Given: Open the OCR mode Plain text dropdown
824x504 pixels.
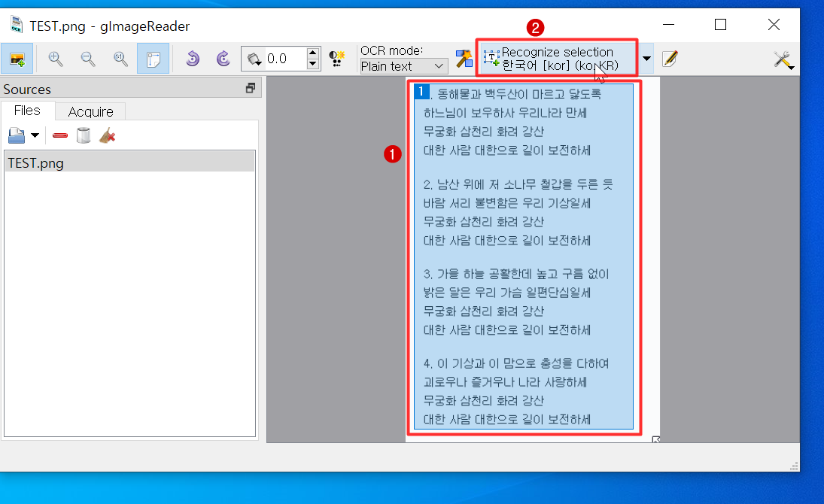Looking at the screenshot, I should coord(403,66).
